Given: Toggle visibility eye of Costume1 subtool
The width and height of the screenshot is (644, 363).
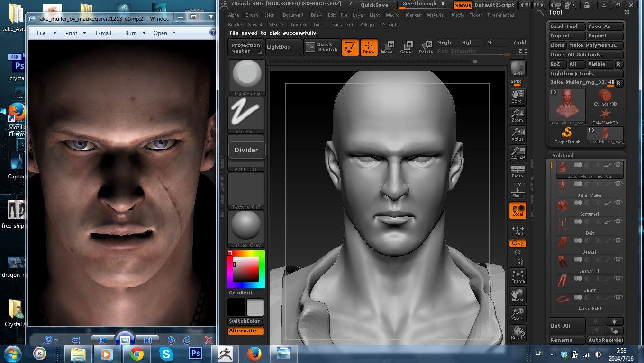Looking at the screenshot, I should pos(618,203).
